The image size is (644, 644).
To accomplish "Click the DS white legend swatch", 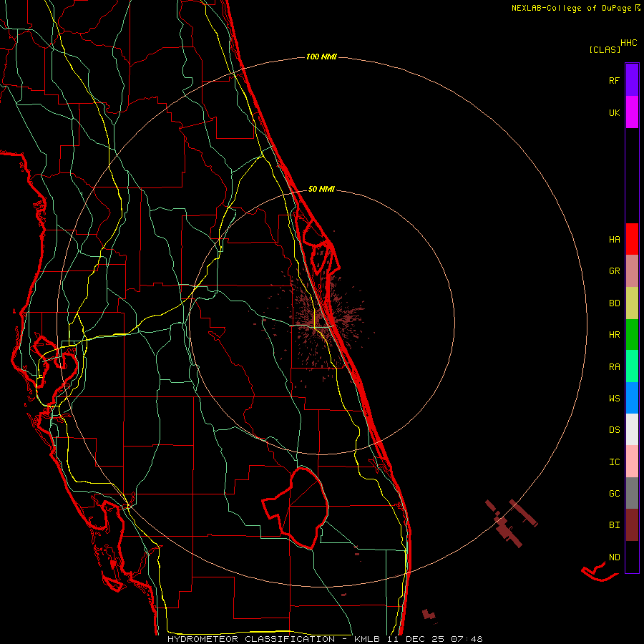I will click(x=632, y=429).
